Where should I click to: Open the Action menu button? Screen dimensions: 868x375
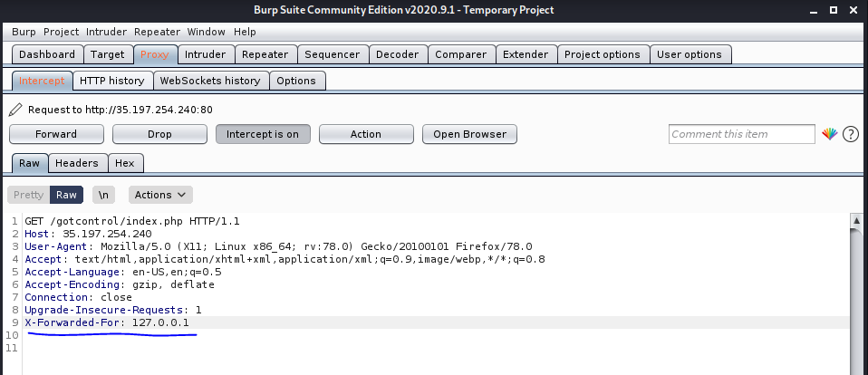tap(366, 134)
